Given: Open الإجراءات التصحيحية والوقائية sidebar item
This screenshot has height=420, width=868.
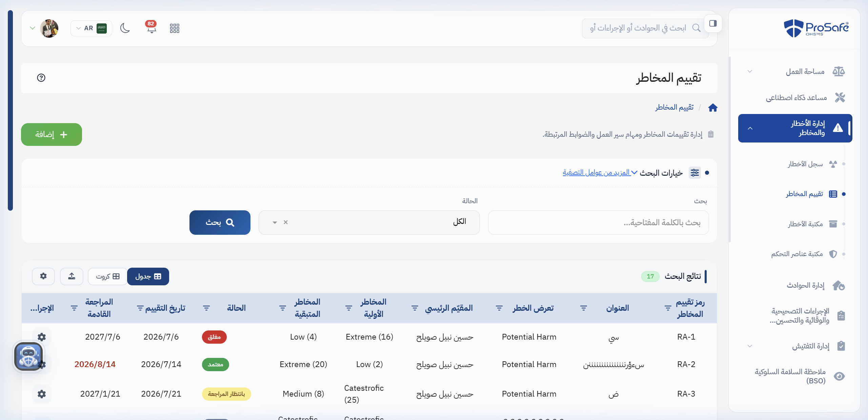Looking at the screenshot, I should pyautogui.click(x=795, y=316).
